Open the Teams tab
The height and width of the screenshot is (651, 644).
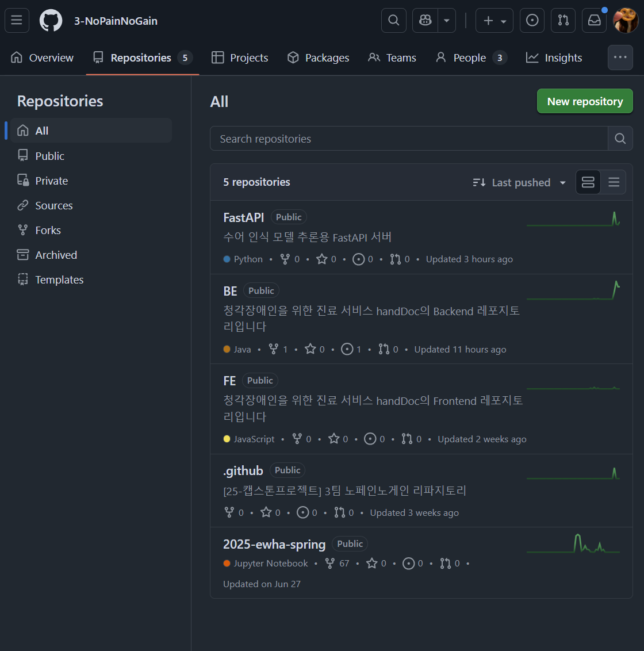[x=392, y=58]
